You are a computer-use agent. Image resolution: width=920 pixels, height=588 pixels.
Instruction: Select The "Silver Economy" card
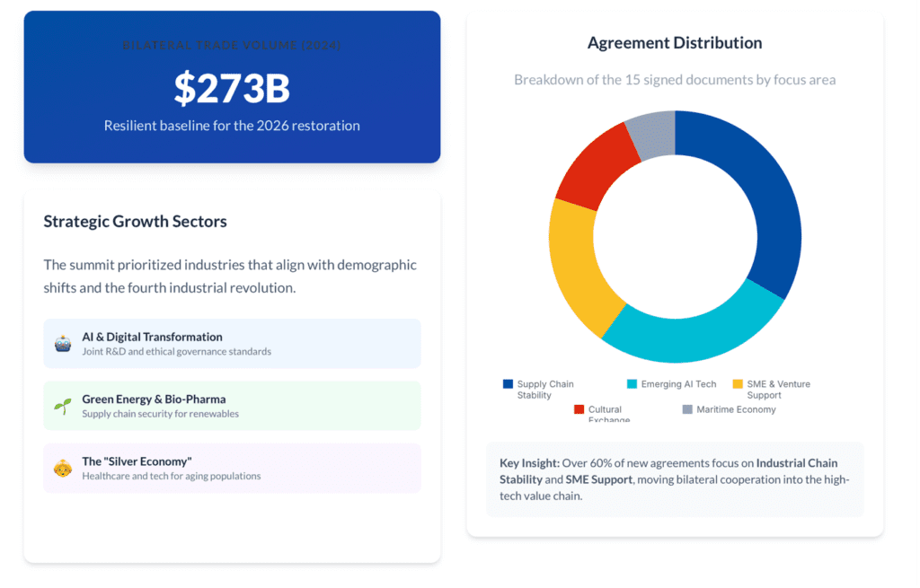[x=232, y=468]
